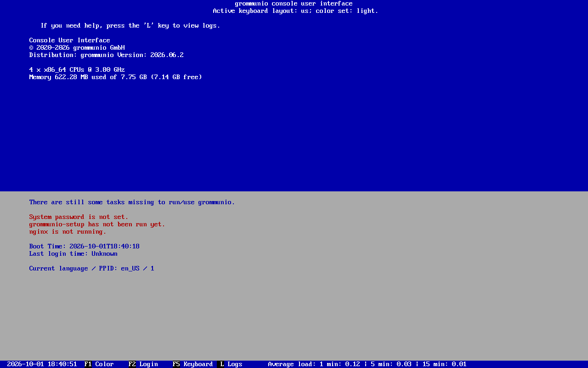
Task: Click 'Last login time: Unknown' line
Action: click(x=73, y=254)
